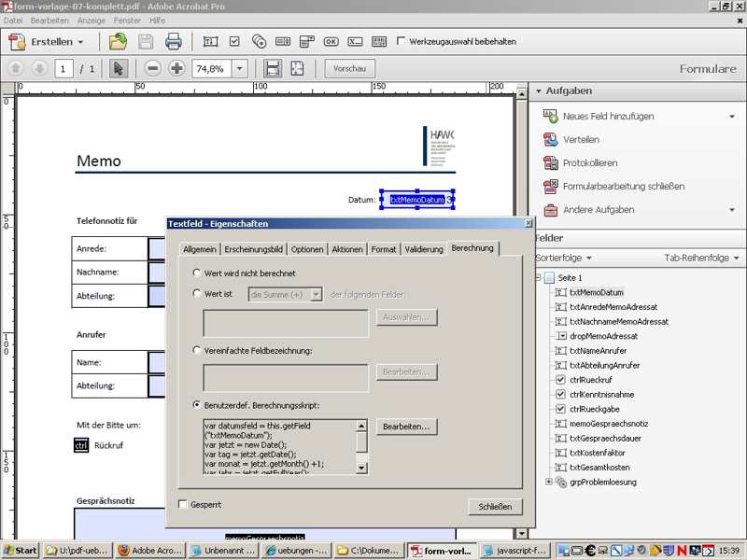
Task: Expand the grpProblemloesung tree node
Action: pos(549,483)
